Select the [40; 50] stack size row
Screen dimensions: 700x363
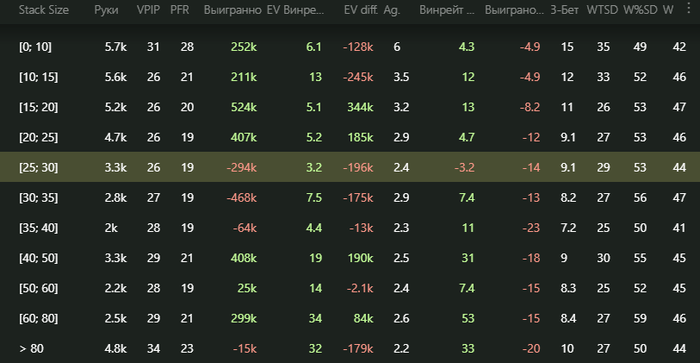[x=350, y=258]
